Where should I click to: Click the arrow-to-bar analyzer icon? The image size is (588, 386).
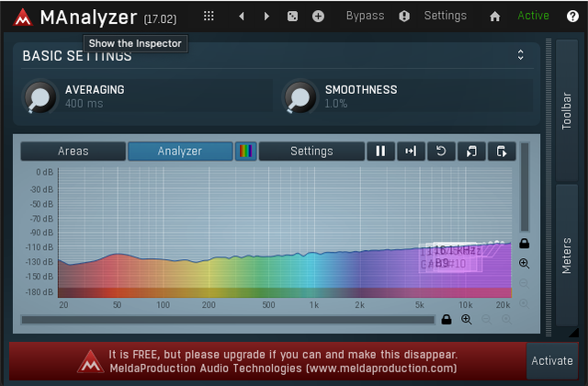click(x=411, y=151)
